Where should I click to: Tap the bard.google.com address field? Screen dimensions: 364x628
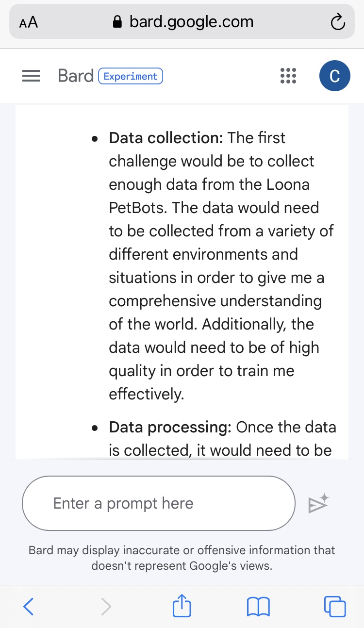[x=191, y=22]
